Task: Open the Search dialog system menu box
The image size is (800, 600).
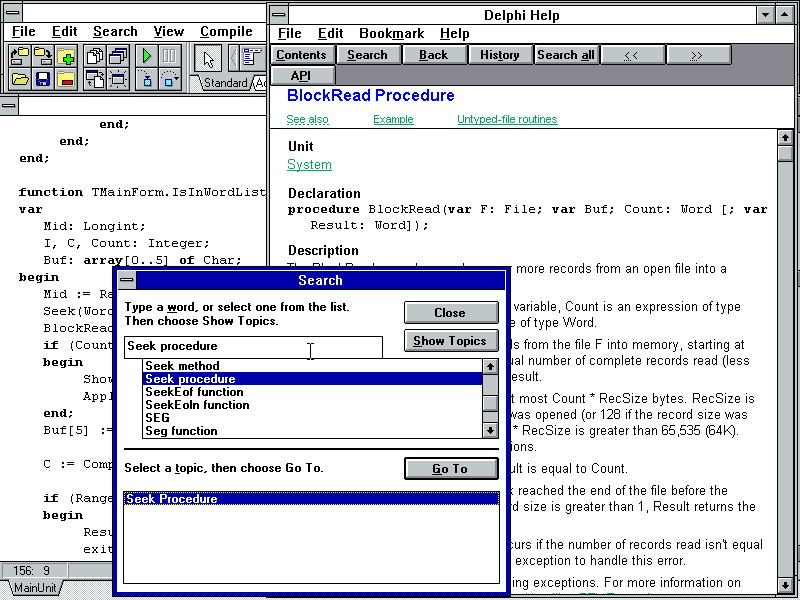Action: coord(127,280)
